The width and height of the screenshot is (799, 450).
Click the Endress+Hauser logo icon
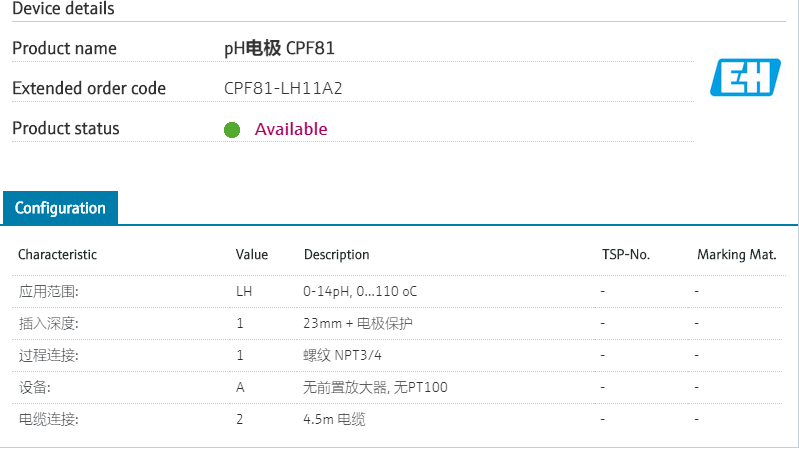pyautogui.click(x=745, y=77)
